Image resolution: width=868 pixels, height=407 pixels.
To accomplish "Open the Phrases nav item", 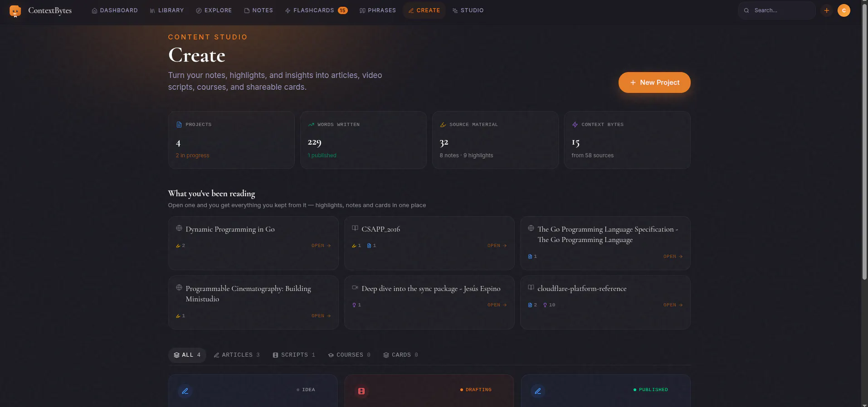I will click(377, 10).
